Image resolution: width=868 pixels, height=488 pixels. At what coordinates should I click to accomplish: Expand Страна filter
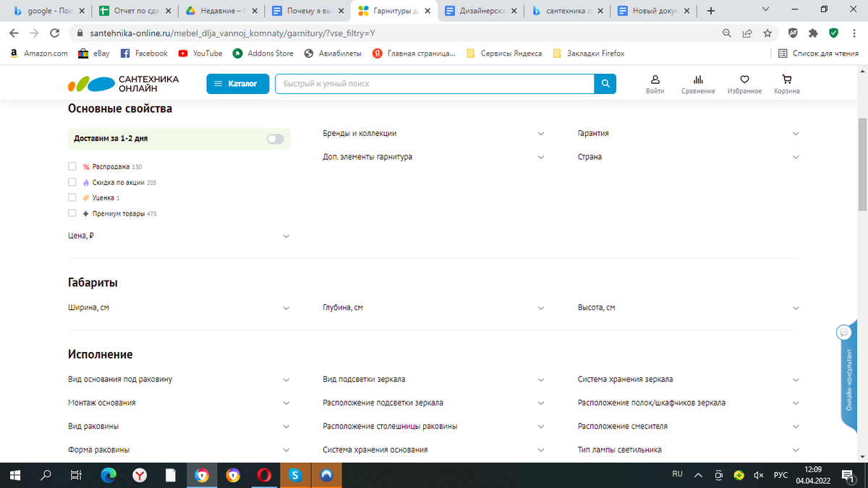[x=689, y=157]
